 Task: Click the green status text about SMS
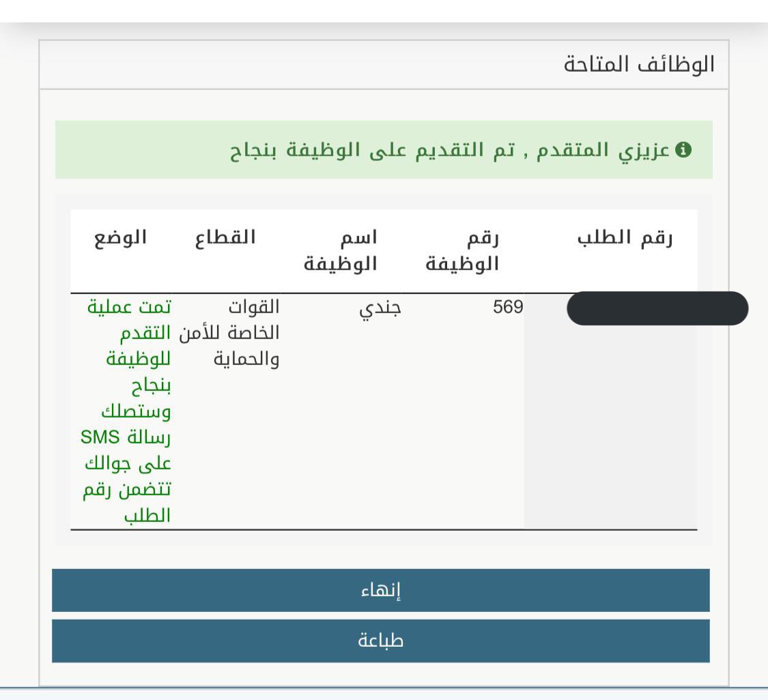point(126,411)
